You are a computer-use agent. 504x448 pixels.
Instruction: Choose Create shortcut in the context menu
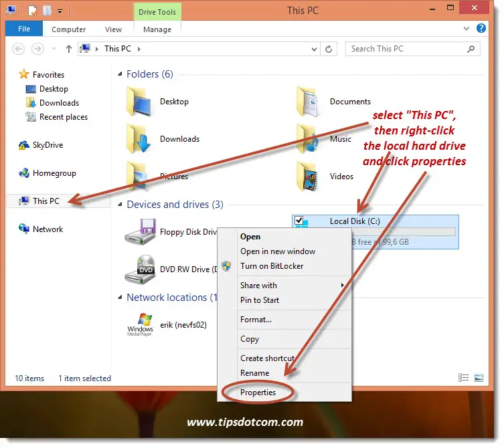267,358
